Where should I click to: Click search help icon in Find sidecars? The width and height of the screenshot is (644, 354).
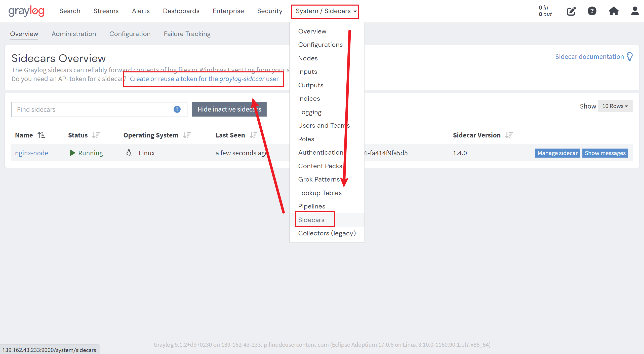177,109
